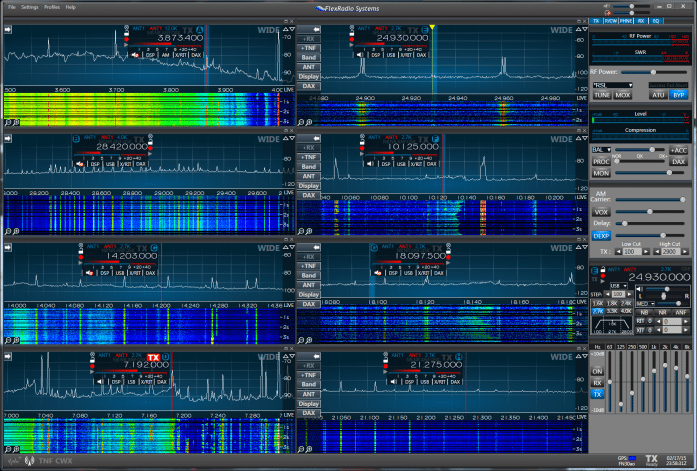Screen dimensions: 697x471
Task: Click the speaker icon on 21.275.000 slice
Action: pyautogui.click(x=394, y=382)
